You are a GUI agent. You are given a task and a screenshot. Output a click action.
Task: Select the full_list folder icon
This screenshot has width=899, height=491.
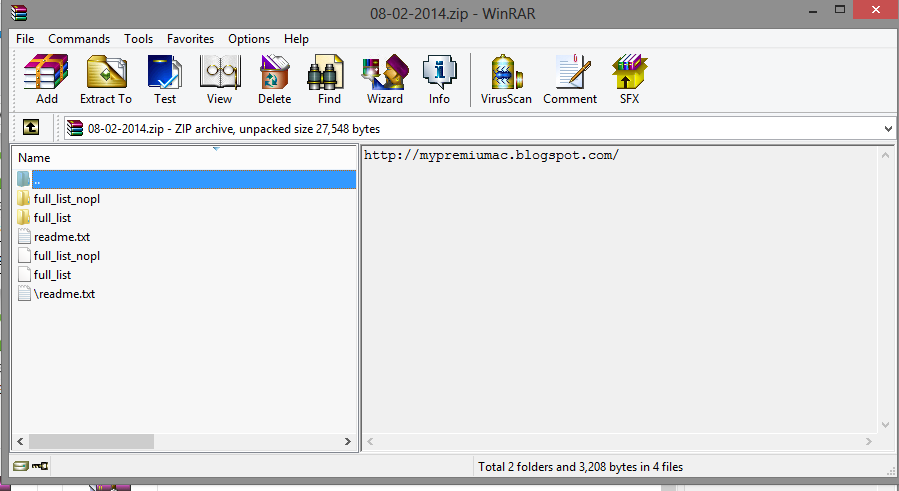point(24,217)
